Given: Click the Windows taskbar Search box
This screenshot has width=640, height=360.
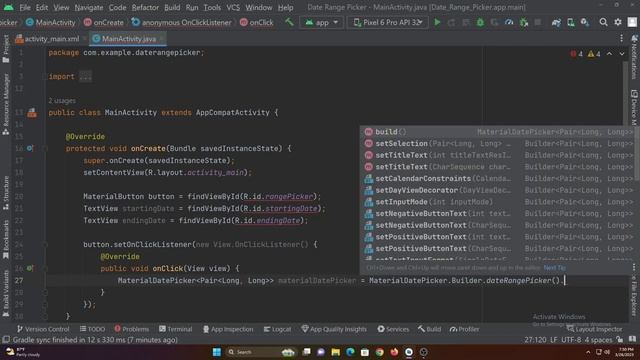Looking at the screenshot, I should pos(261,352).
